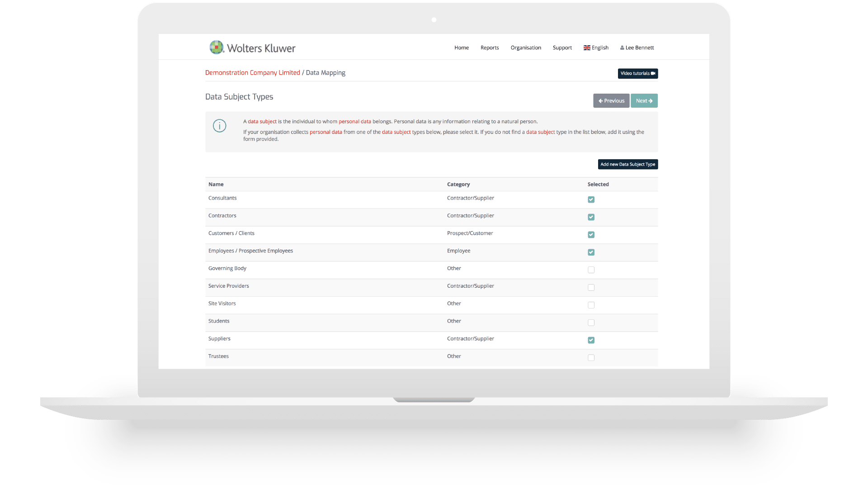Select the Governing Body name
Image resolution: width=868 pixels, height=489 pixels.
click(227, 268)
